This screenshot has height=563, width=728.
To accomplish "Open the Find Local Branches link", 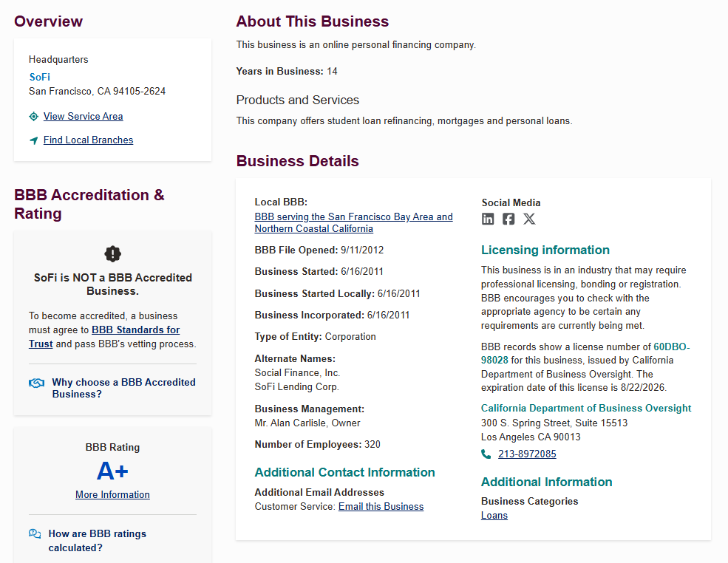I will coord(88,140).
